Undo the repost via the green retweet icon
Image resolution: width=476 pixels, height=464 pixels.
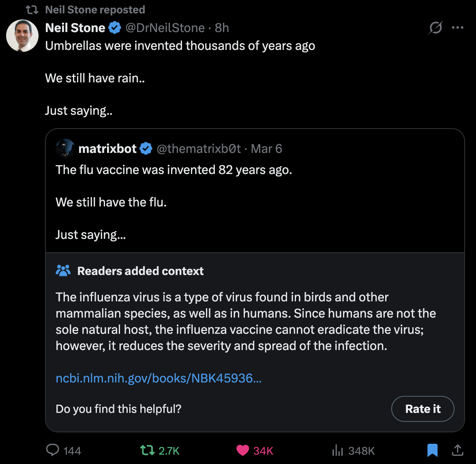click(x=147, y=450)
